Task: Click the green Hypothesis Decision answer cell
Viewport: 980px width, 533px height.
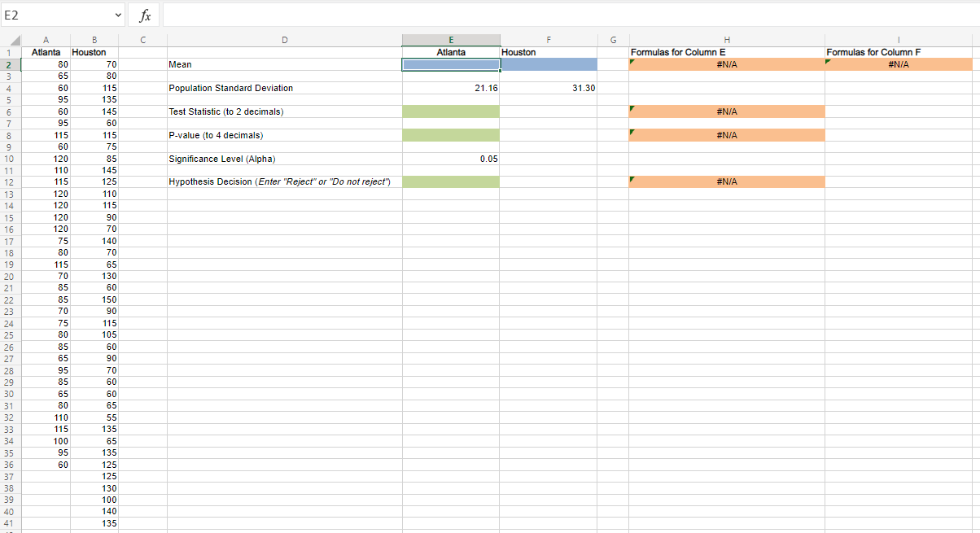Action: (451, 182)
